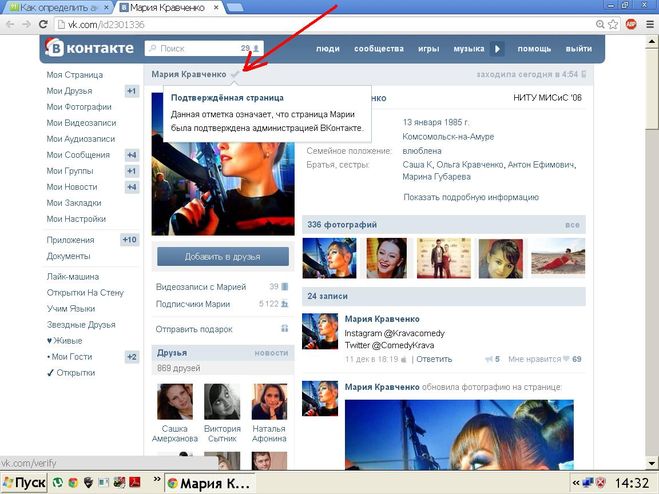Click the gift icon beside Отправить подарок
Screen dimensions: 659x494
pyautogui.click(x=285, y=329)
